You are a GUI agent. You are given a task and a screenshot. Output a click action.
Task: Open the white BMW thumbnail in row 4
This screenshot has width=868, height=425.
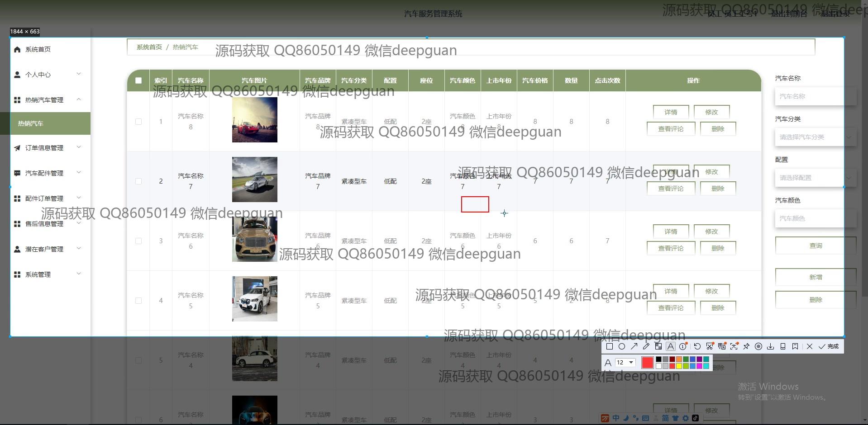[255, 299]
